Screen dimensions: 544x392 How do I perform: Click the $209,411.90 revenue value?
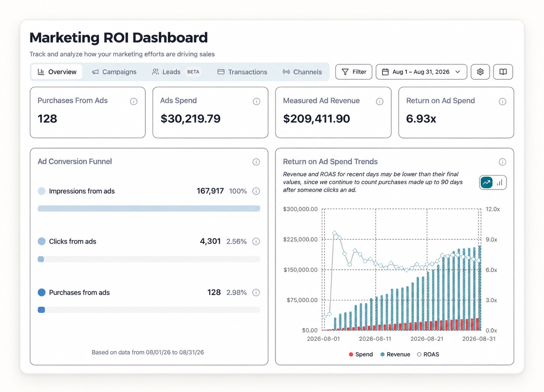(316, 119)
